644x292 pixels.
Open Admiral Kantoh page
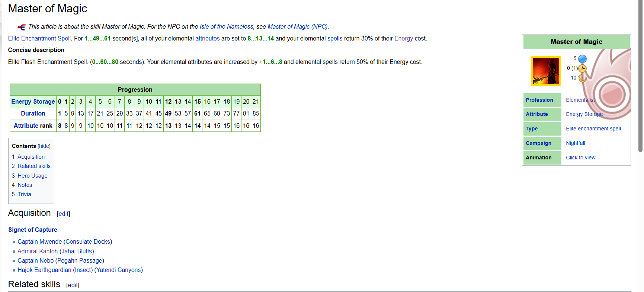click(38, 252)
